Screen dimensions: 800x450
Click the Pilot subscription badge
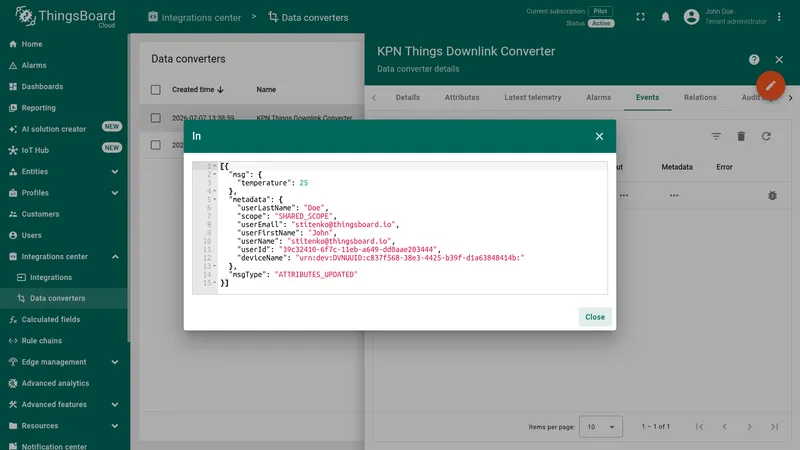tap(600, 11)
